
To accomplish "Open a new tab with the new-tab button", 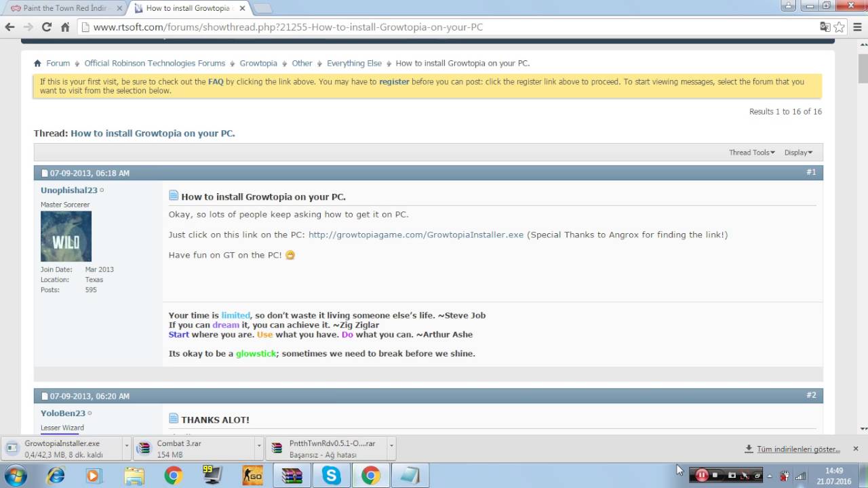I will coord(262,8).
